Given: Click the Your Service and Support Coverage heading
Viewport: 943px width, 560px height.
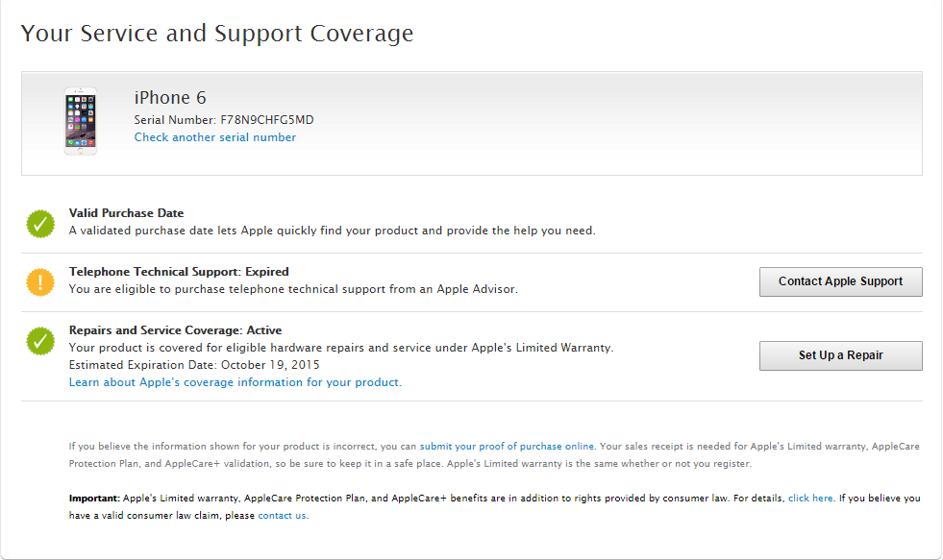Looking at the screenshot, I should pos(217,34).
